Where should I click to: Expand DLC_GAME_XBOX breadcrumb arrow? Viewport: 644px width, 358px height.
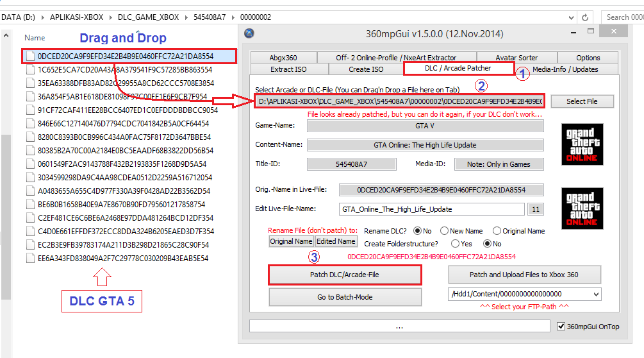tap(186, 17)
